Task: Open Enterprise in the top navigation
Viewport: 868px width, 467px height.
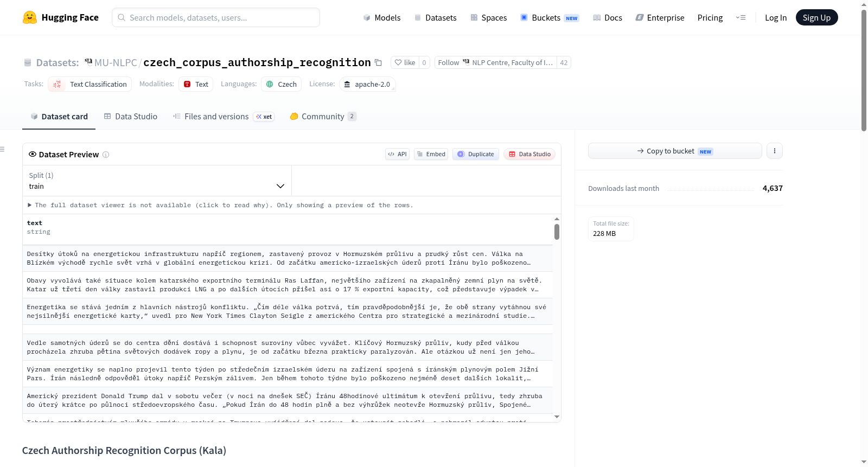Action: [x=660, y=17]
